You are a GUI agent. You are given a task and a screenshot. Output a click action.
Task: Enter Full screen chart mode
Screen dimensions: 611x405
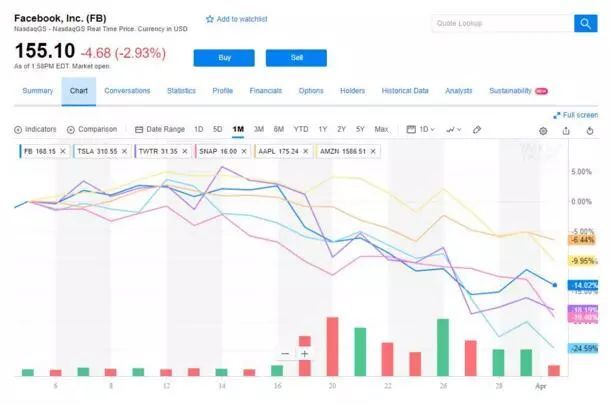click(x=576, y=115)
